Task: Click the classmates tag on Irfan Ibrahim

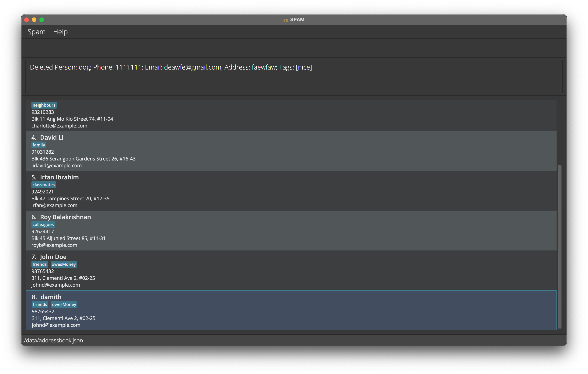Action: click(x=43, y=185)
